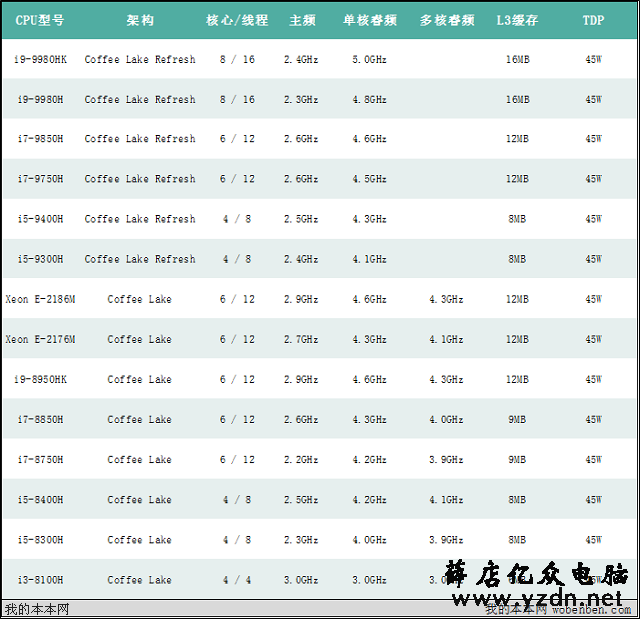Select the i9-9980HK model cell

40,60
